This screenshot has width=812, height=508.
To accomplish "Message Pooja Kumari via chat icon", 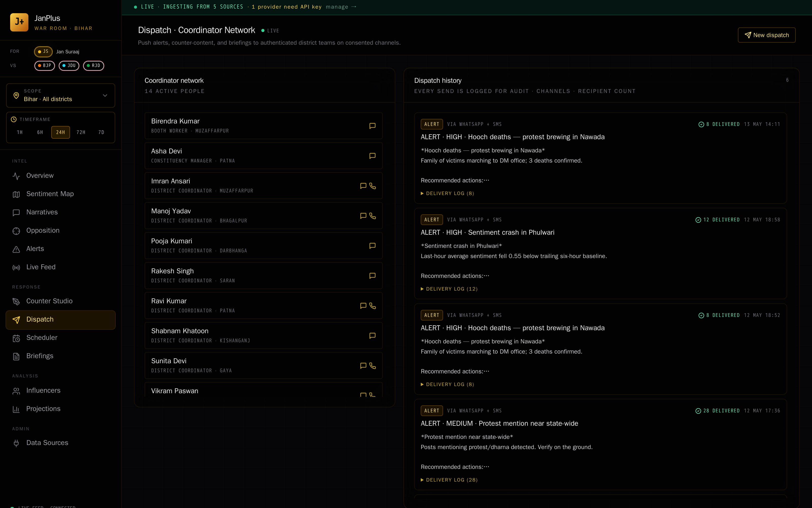I will tap(372, 246).
